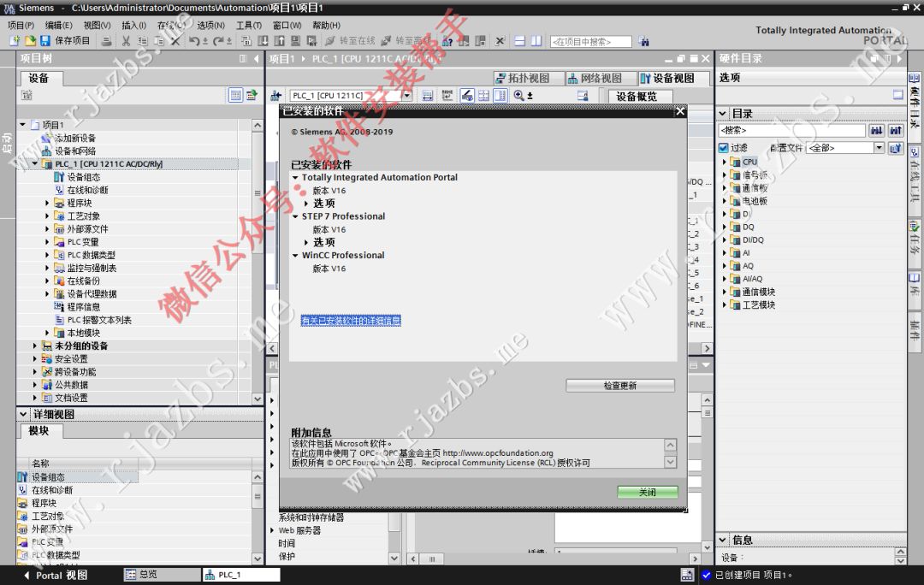Toggle the network device switch icon left of PLC_1 selector

click(x=275, y=96)
